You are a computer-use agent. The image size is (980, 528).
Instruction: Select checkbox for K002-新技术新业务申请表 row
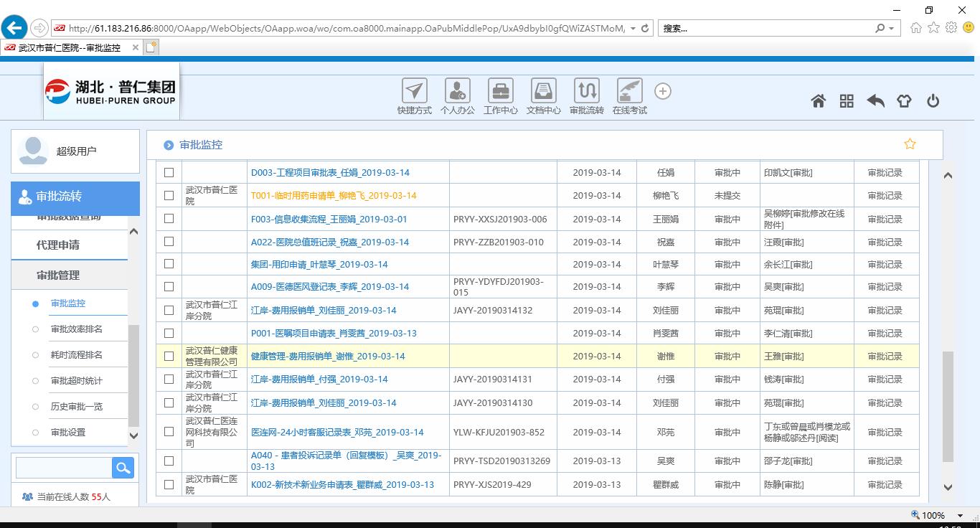click(169, 484)
